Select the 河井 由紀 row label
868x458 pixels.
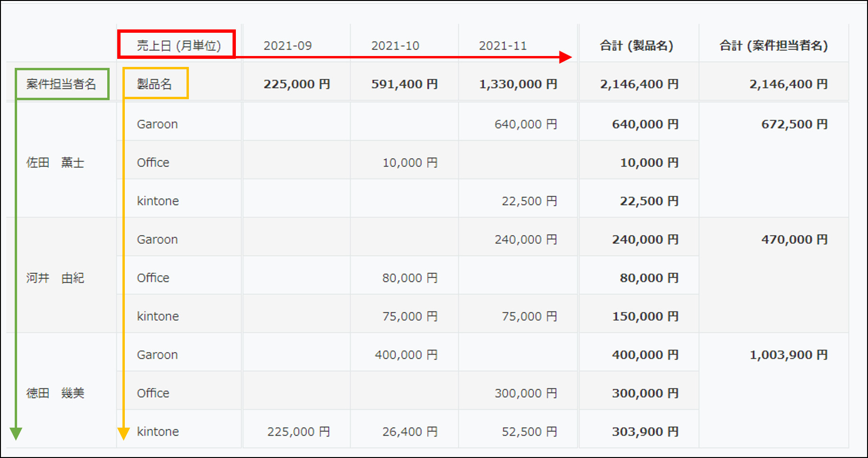[55, 278]
